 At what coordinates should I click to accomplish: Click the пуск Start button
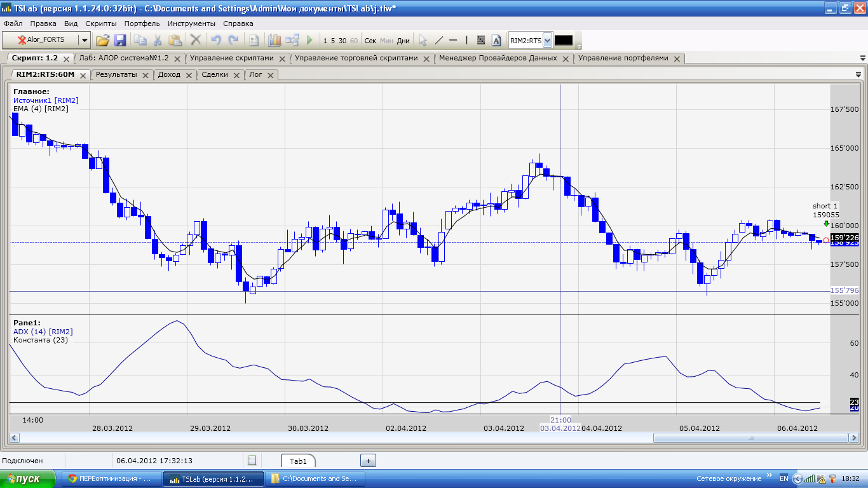(x=25, y=478)
